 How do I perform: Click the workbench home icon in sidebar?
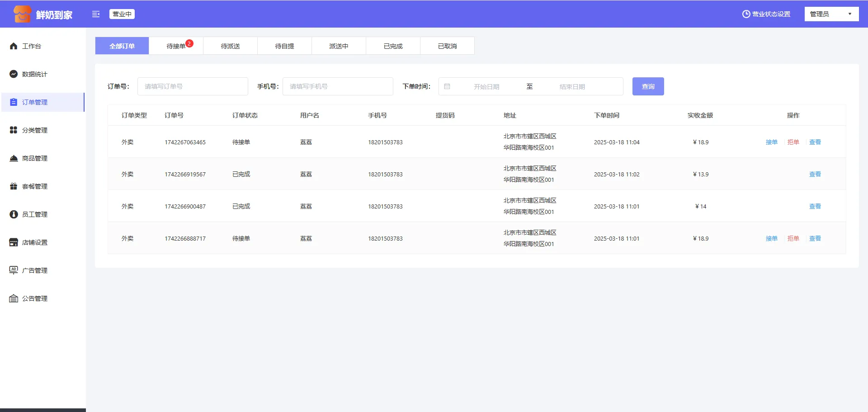[14, 46]
